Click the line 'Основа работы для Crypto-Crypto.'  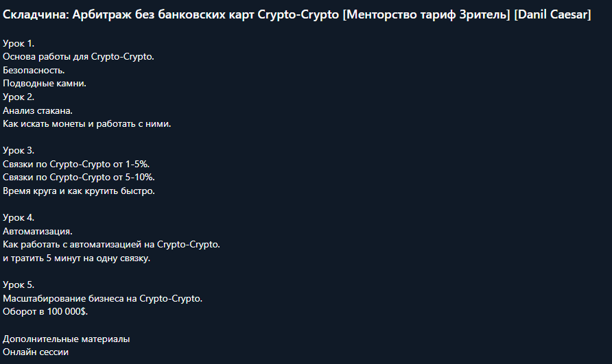click(x=78, y=56)
